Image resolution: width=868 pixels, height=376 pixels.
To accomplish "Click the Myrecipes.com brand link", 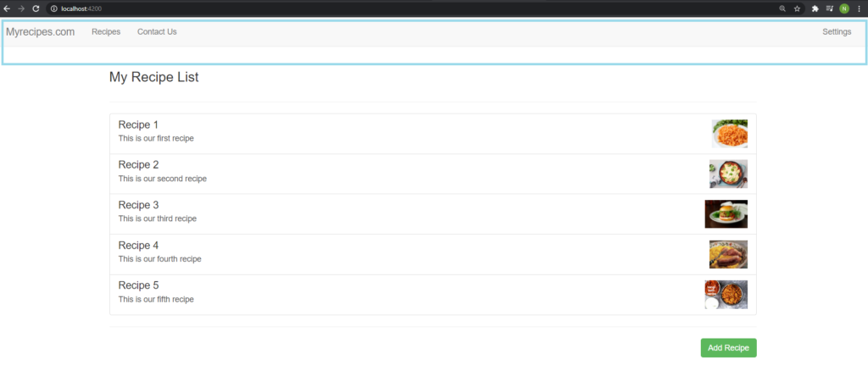I will pos(41,32).
